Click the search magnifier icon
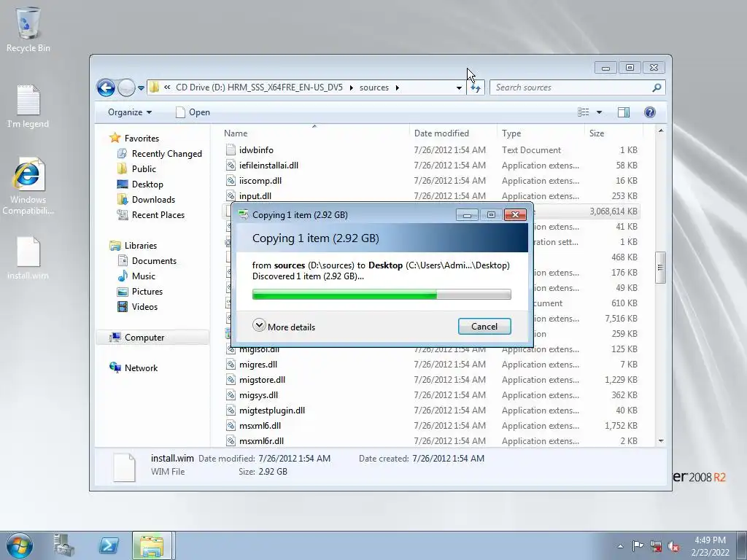Screen dimensions: 747x560 point(657,87)
